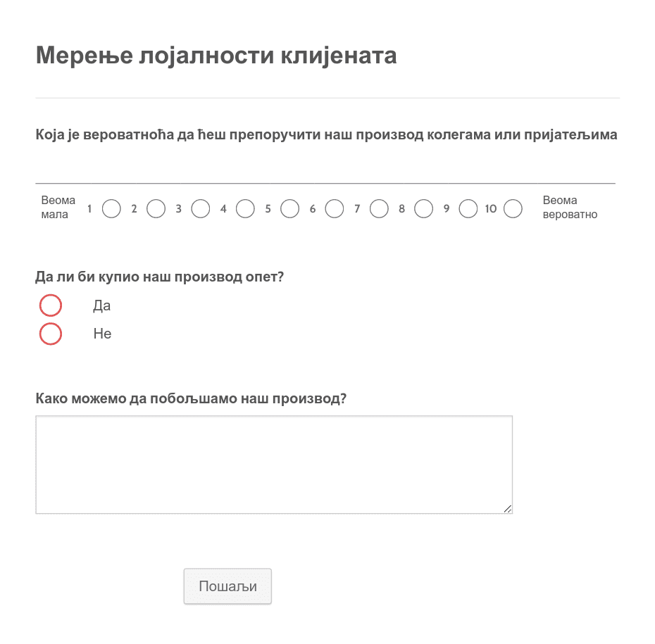The width and height of the screenshot is (655, 644).
Task: Select rating 9 radio button
Action: [x=468, y=209]
